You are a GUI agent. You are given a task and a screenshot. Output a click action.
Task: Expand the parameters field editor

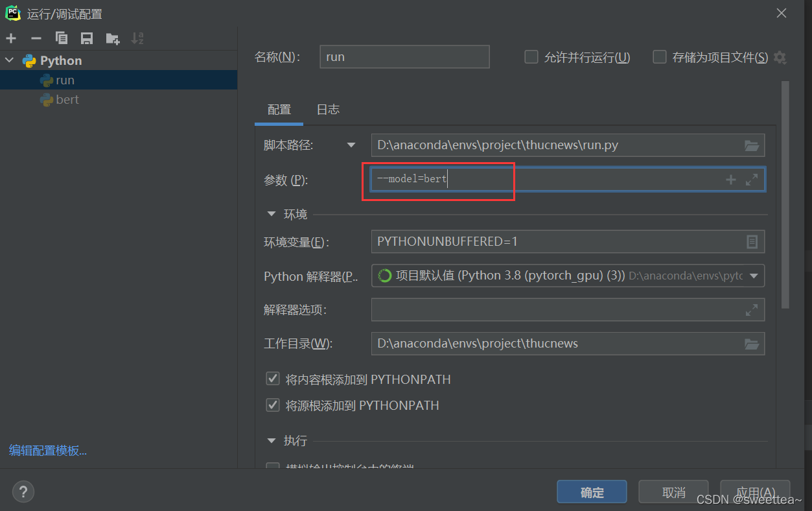click(752, 180)
